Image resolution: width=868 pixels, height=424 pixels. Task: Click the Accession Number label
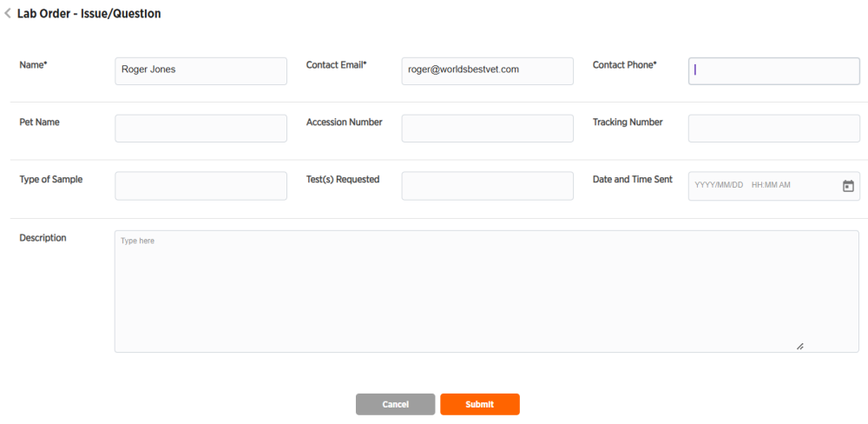(345, 122)
